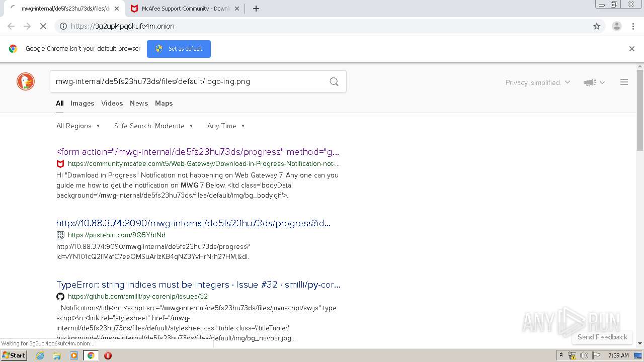Switch to the News tab
Screen dimensions: 644x362
(139, 103)
